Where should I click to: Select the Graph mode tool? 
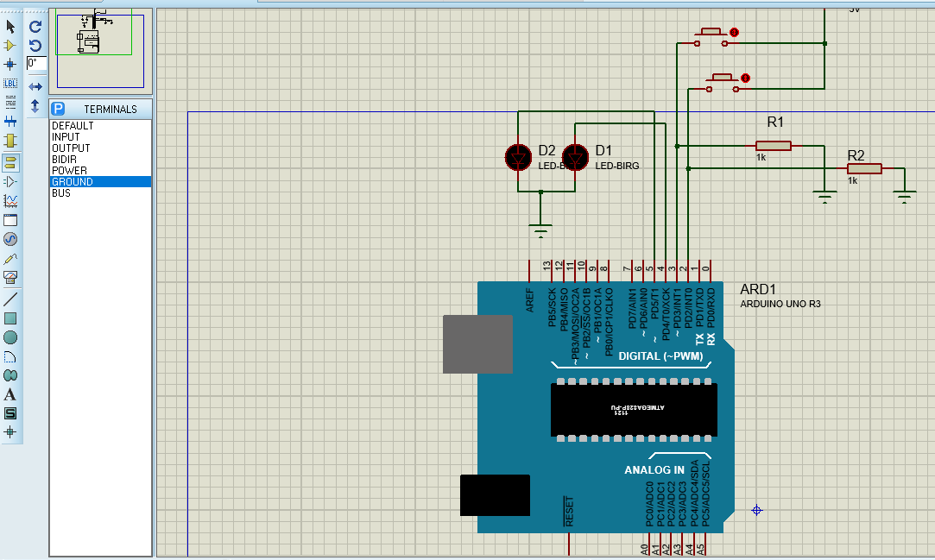10,201
